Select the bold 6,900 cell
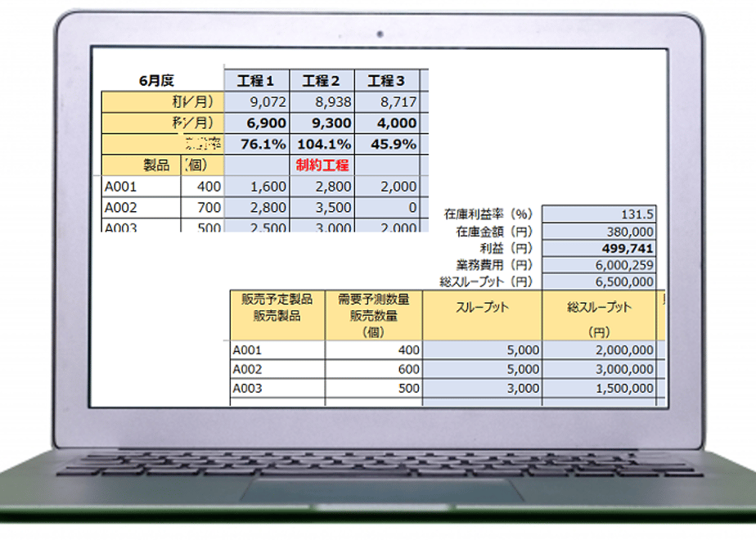This screenshot has height=540, width=756. point(257,123)
